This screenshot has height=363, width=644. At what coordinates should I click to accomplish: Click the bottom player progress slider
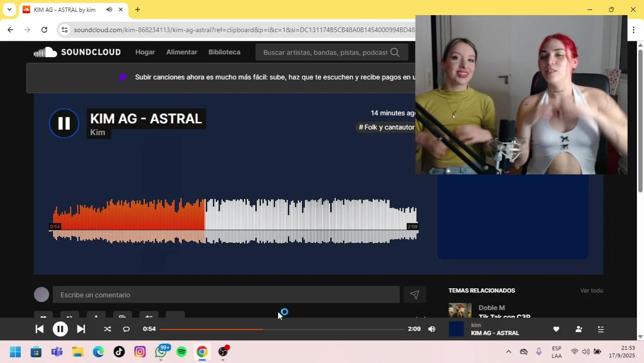tap(282, 329)
